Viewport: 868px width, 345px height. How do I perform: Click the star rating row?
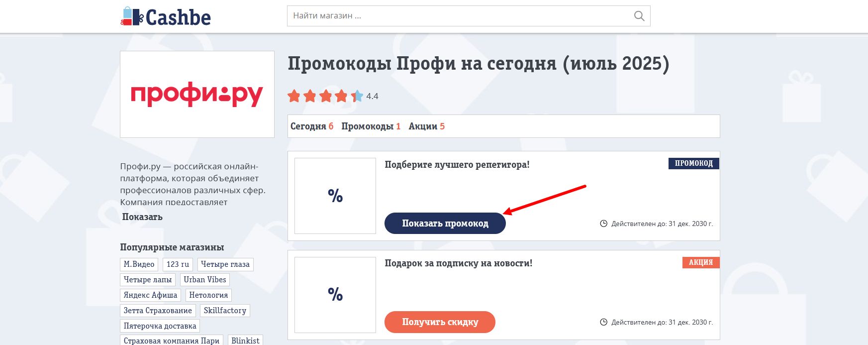(325, 96)
